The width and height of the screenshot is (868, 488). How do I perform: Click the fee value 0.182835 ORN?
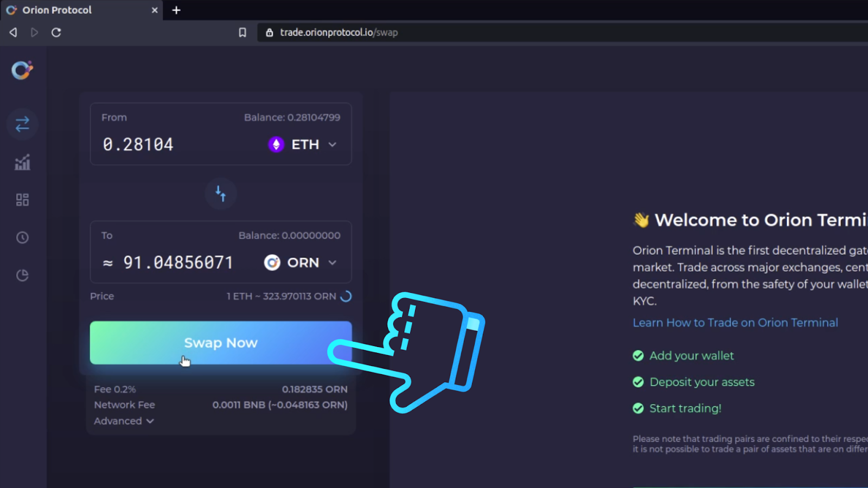point(315,389)
